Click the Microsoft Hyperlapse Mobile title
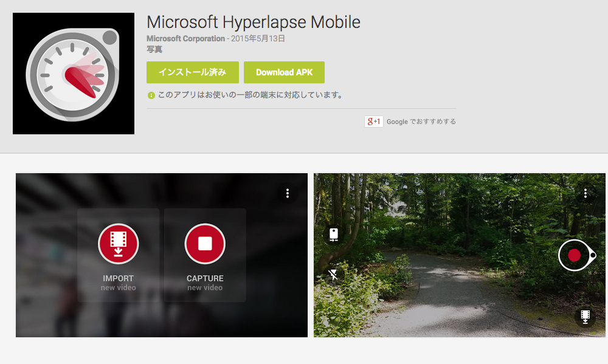608x364 pixels. pyautogui.click(x=254, y=22)
